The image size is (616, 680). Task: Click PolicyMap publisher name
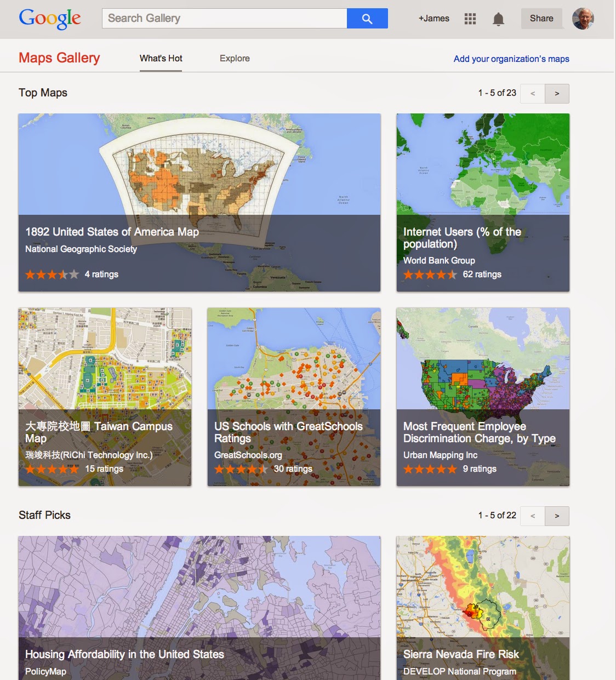[x=45, y=671]
